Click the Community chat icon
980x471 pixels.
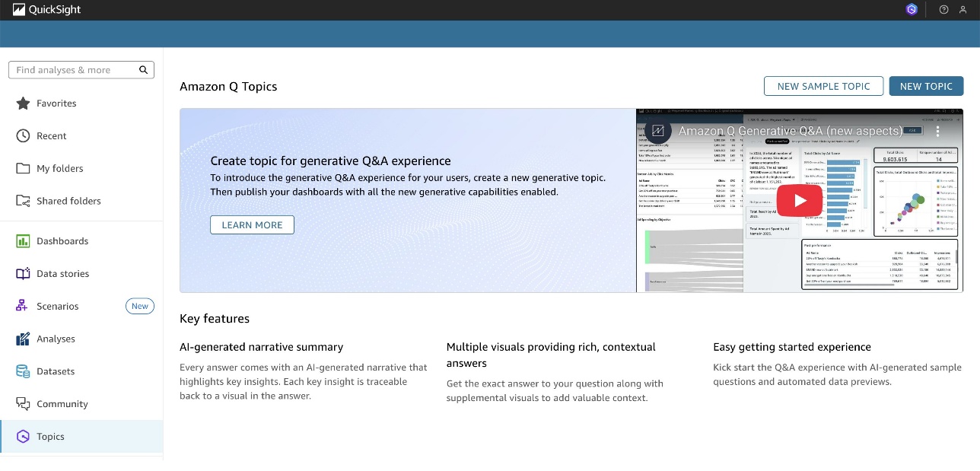pyautogui.click(x=23, y=404)
